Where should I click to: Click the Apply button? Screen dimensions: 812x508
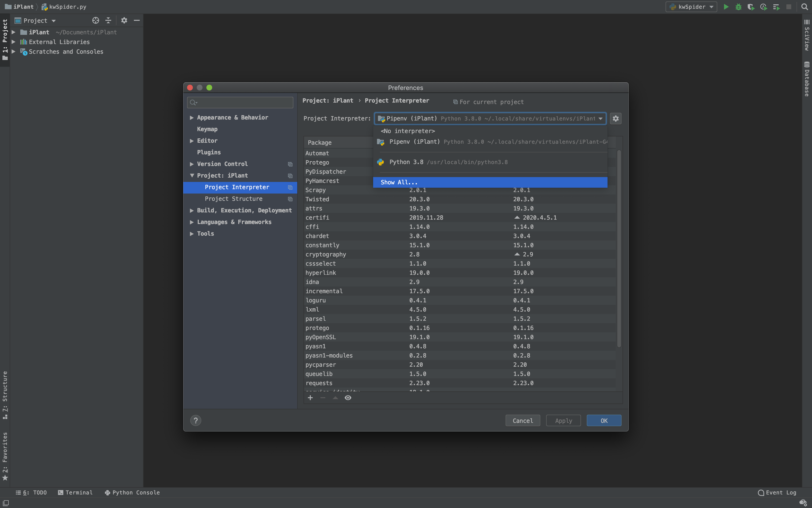563,420
